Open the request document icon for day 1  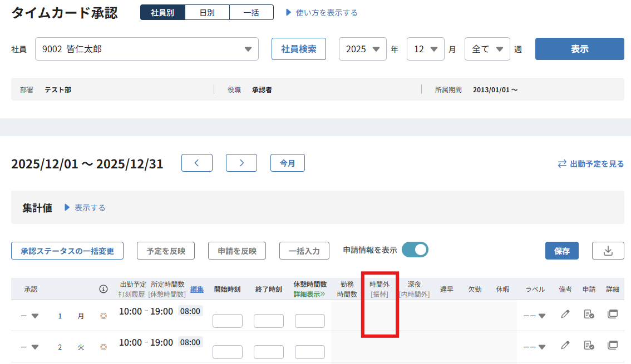tap(589, 314)
